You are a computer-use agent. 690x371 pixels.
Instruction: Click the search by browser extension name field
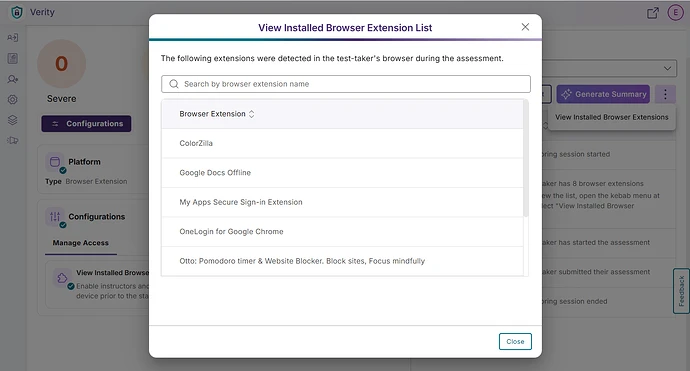click(346, 84)
